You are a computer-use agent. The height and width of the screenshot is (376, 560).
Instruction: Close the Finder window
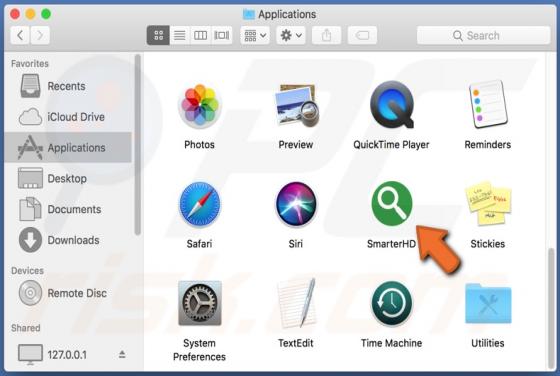click(15, 14)
